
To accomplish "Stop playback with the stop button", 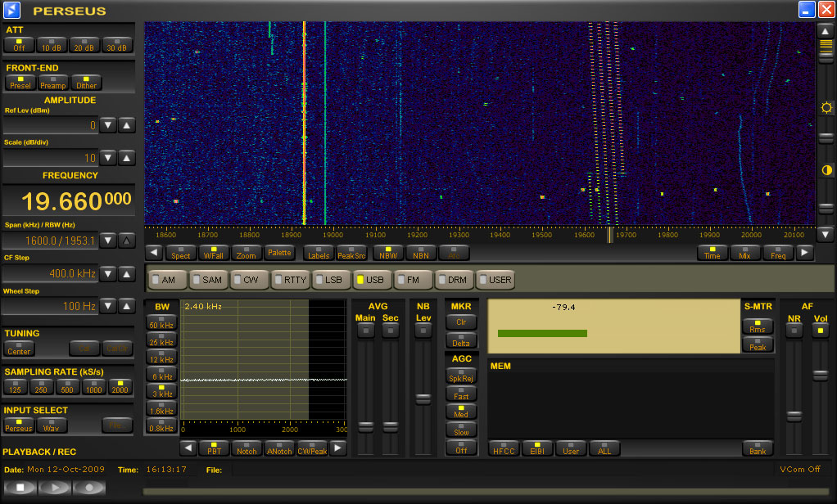I will click(x=20, y=487).
